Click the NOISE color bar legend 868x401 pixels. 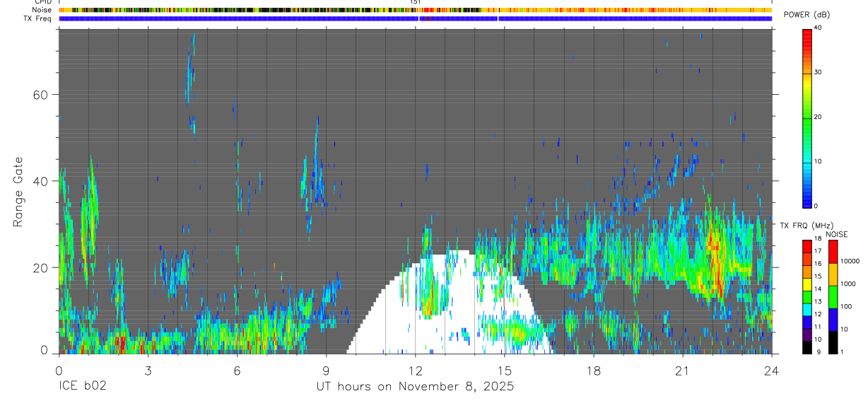click(x=833, y=297)
